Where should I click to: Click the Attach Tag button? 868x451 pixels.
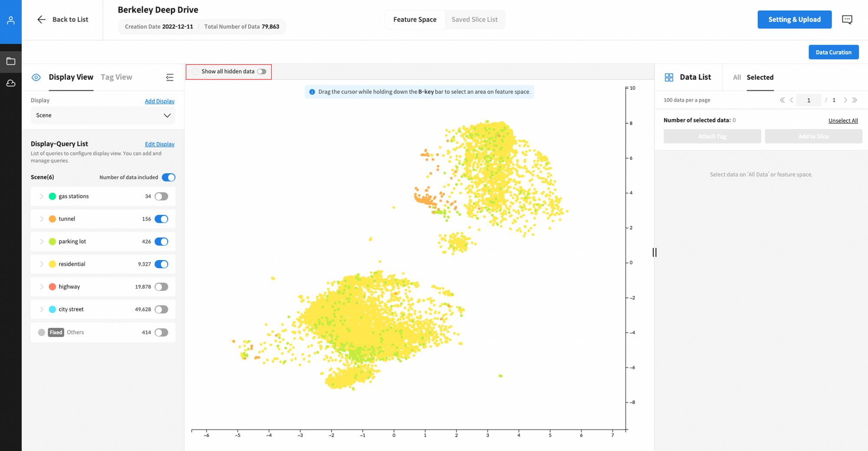[712, 136]
